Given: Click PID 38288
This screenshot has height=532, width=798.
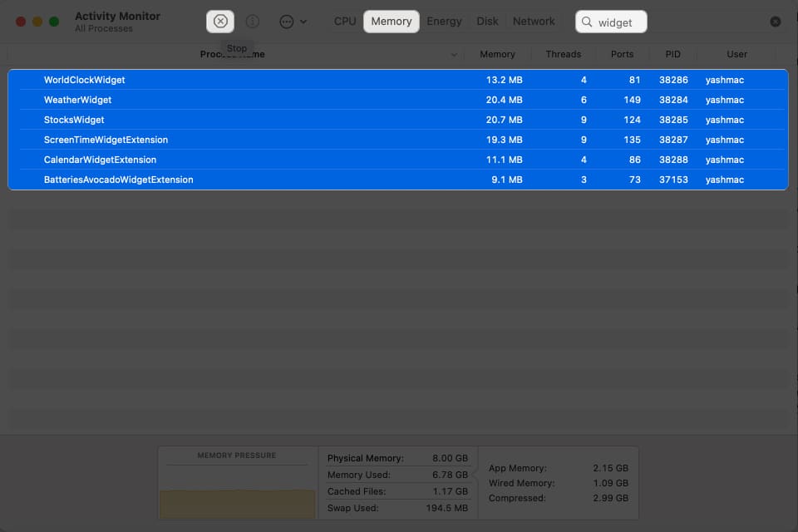Looking at the screenshot, I should [x=673, y=160].
